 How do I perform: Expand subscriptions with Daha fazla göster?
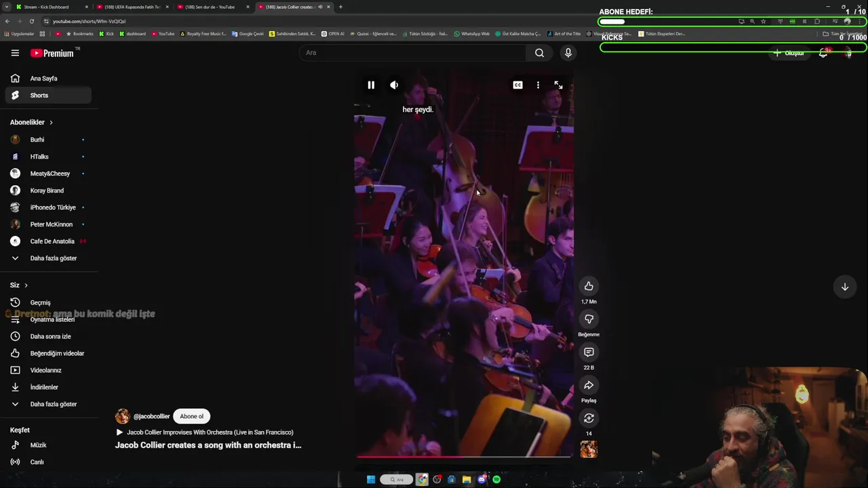coord(47,258)
